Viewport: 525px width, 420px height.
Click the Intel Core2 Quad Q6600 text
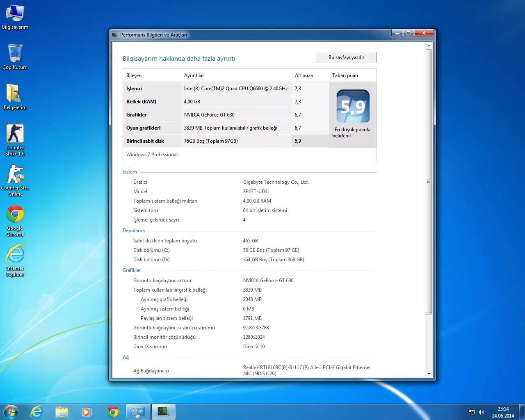click(x=236, y=89)
